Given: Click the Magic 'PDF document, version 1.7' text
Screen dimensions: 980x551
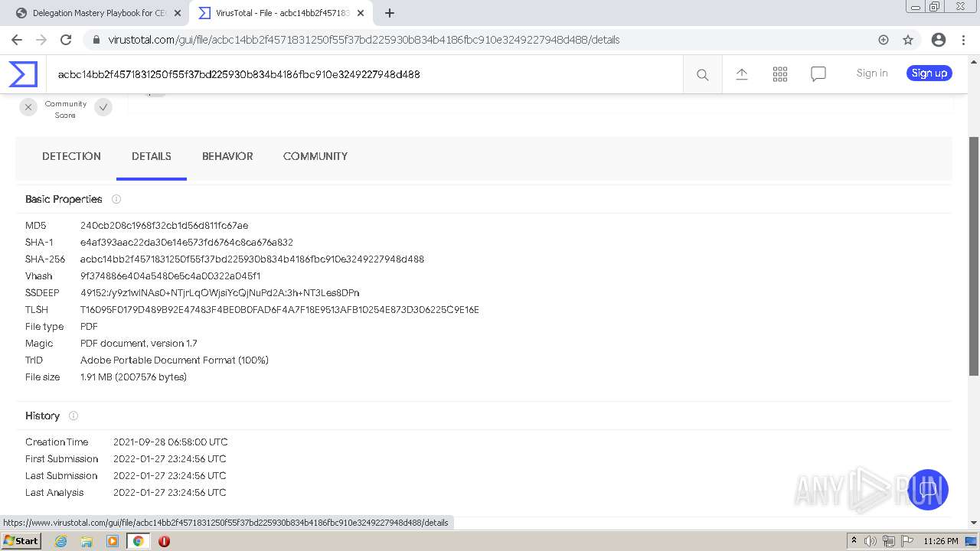Looking at the screenshot, I should pyautogui.click(x=139, y=344).
